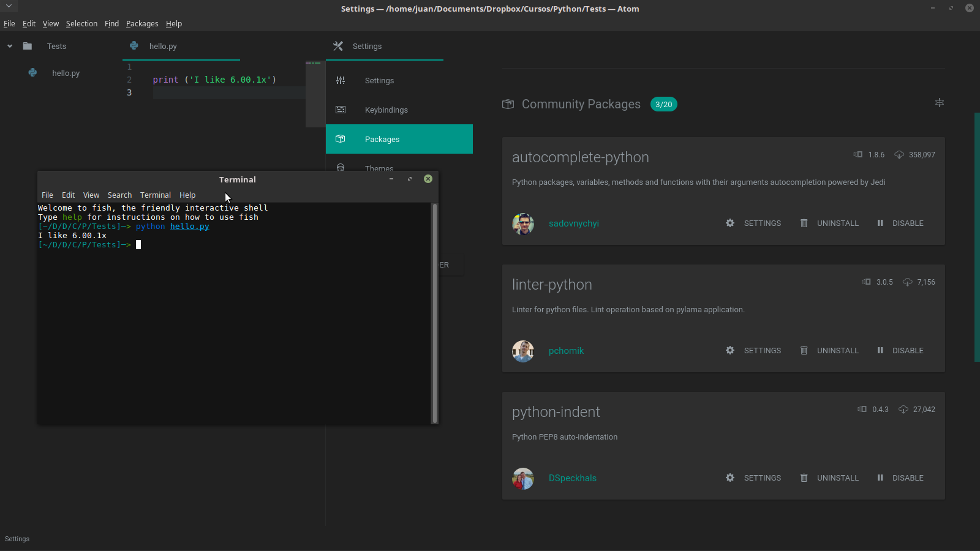
Task: Click python-indent downloads cloud icon
Action: [x=903, y=410]
